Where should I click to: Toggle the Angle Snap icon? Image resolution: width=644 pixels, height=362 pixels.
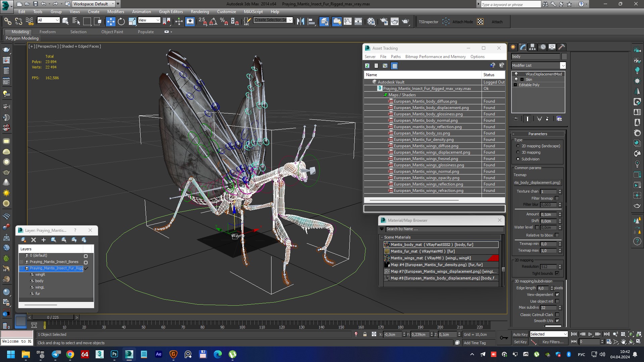[213, 21]
